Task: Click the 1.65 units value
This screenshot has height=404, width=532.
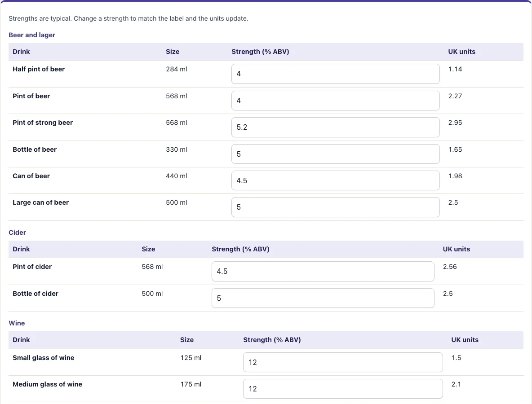Action: click(x=455, y=149)
